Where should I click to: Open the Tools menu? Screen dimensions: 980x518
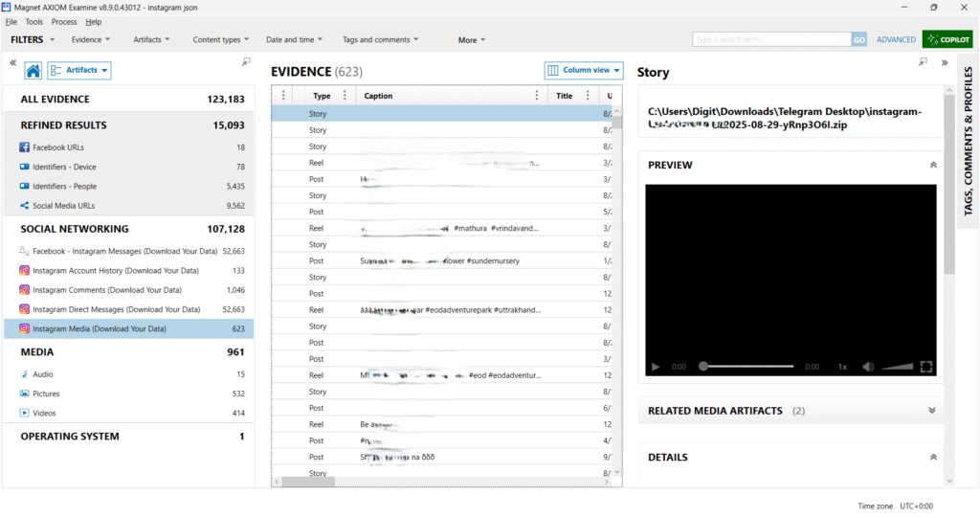coord(33,22)
